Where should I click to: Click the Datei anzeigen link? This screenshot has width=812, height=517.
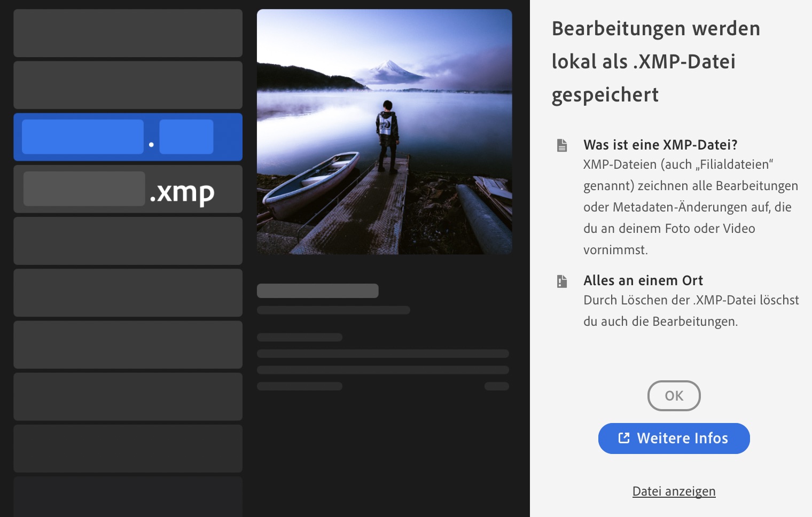point(674,491)
